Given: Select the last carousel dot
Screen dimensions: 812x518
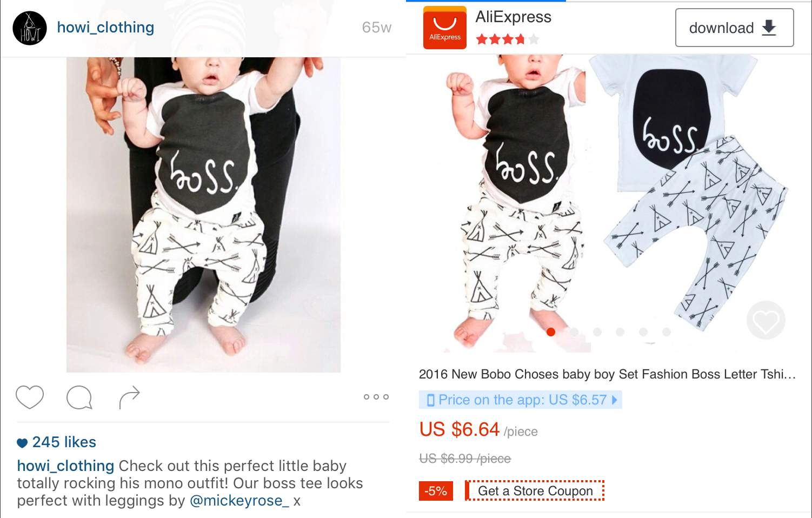Looking at the screenshot, I should 667,331.
